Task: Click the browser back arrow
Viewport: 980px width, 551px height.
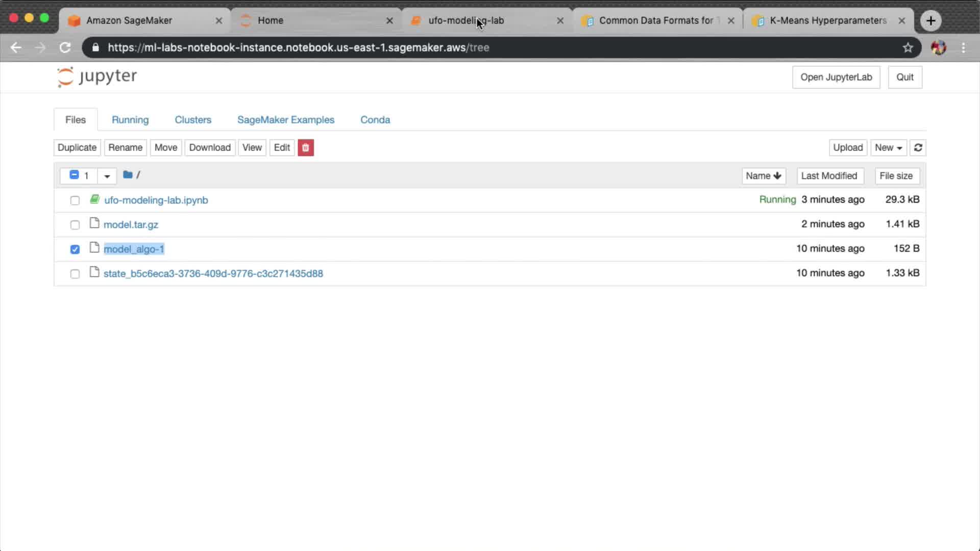Action: (x=16, y=47)
